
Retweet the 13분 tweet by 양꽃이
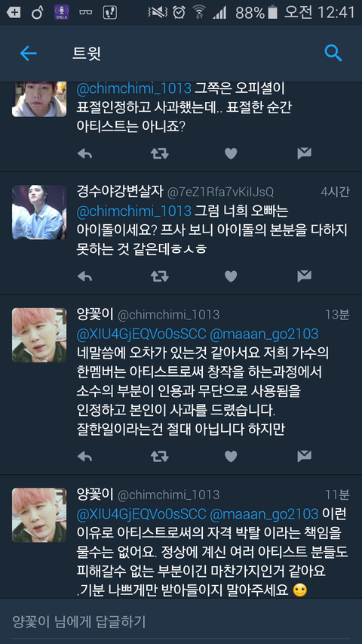pos(159,456)
